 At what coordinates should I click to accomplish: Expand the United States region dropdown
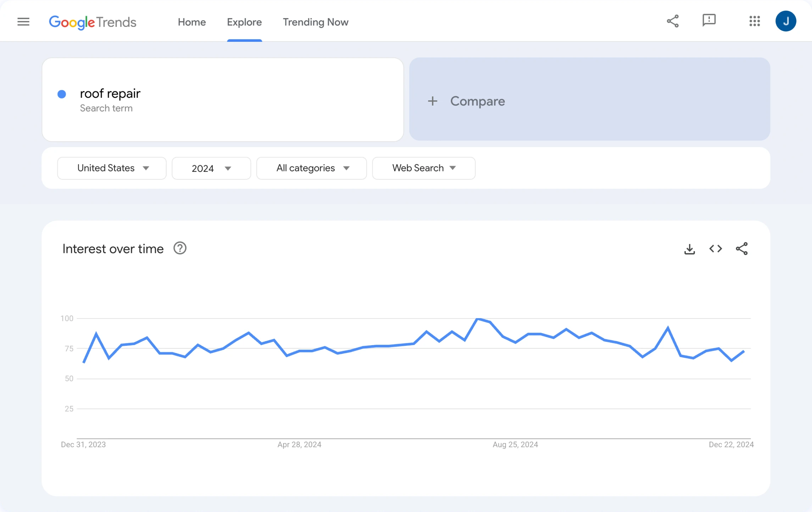112,168
